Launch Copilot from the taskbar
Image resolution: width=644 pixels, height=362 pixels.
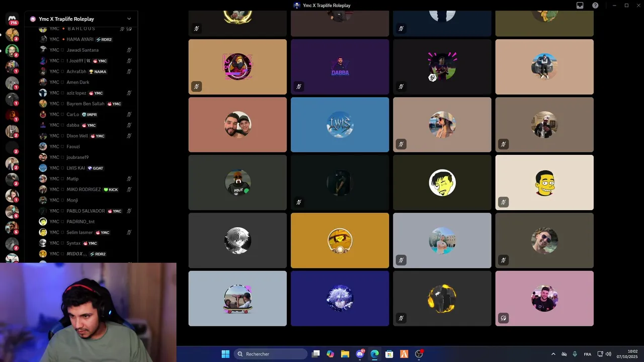point(330,354)
